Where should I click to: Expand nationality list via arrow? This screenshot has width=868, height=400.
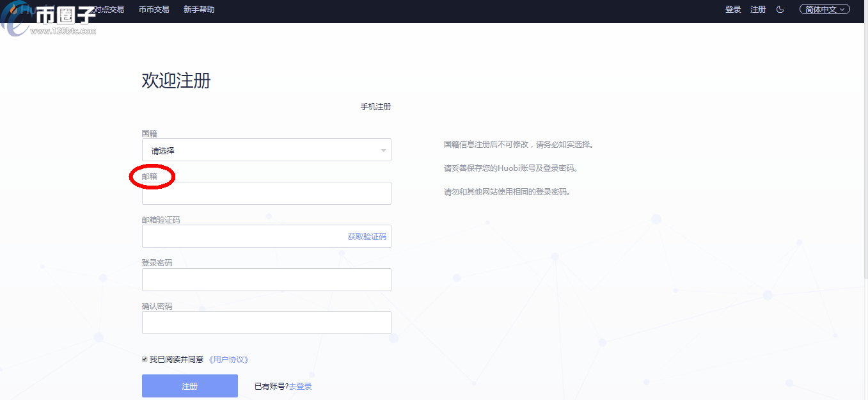(383, 150)
